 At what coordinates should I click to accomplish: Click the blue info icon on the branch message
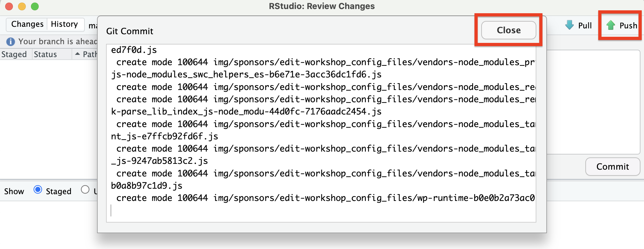point(10,41)
